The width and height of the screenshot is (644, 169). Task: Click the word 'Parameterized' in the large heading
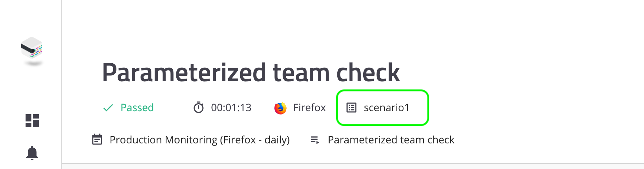pyautogui.click(x=184, y=73)
